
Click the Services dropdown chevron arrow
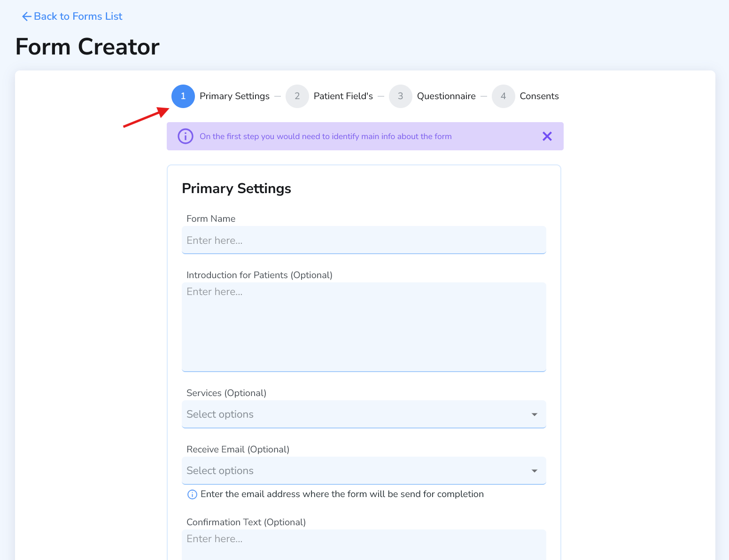(534, 414)
